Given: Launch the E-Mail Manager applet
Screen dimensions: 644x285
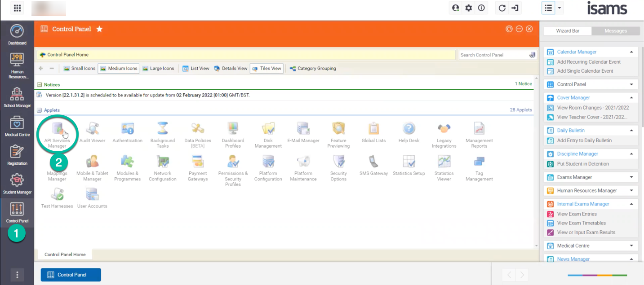Looking at the screenshot, I should pyautogui.click(x=303, y=129).
